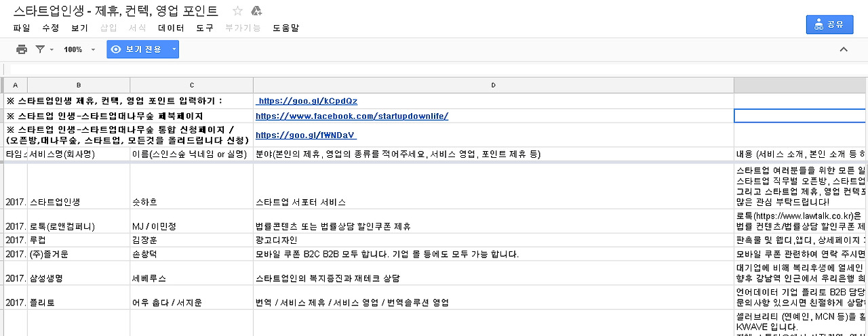868x336 pixels.
Task: Collapse the menus with chevron arrow
Action: point(844,49)
